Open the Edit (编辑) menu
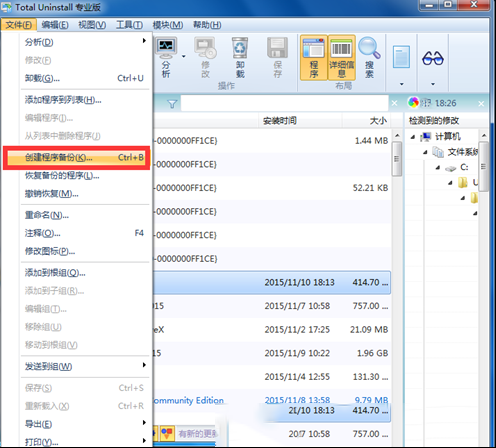This screenshot has height=448, width=496. 55,25
